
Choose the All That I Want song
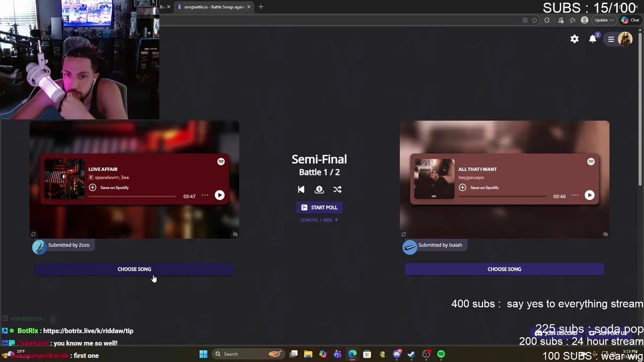504,269
